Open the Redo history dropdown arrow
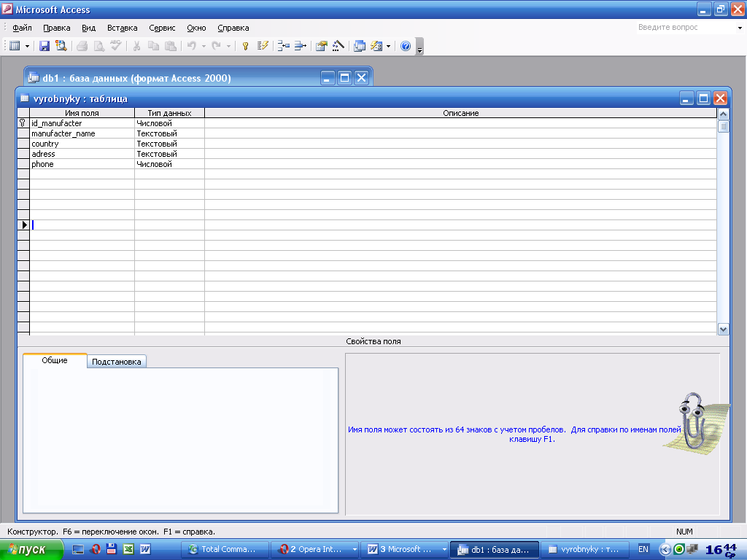 [228, 46]
